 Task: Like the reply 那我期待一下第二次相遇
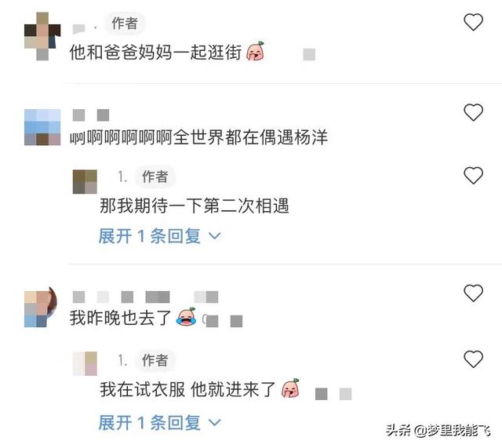(x=473, y=176)
